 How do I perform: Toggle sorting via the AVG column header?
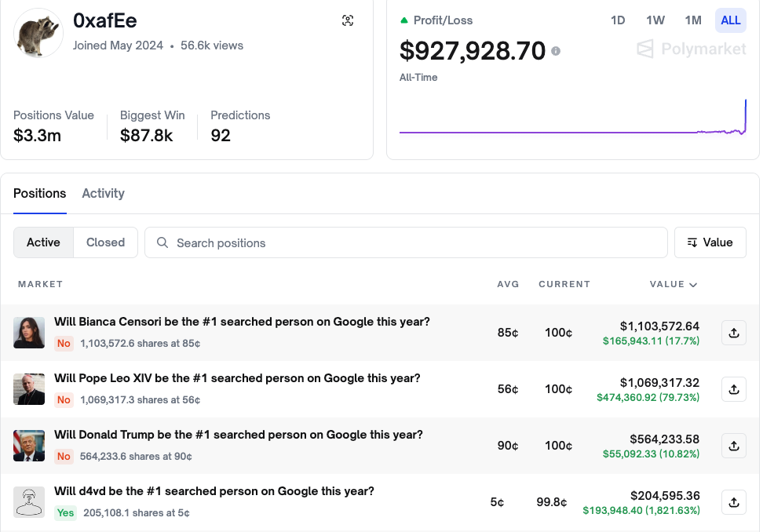[508, 284]
